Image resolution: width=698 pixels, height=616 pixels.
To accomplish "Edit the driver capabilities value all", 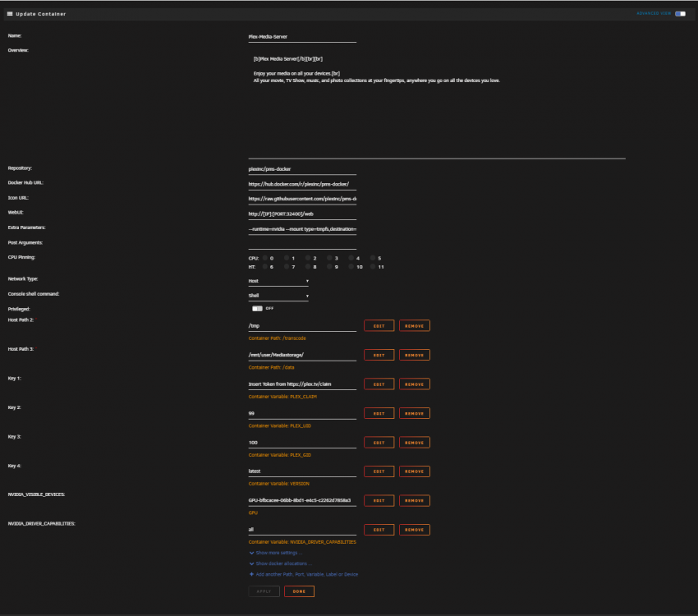I will coord(302,530).
